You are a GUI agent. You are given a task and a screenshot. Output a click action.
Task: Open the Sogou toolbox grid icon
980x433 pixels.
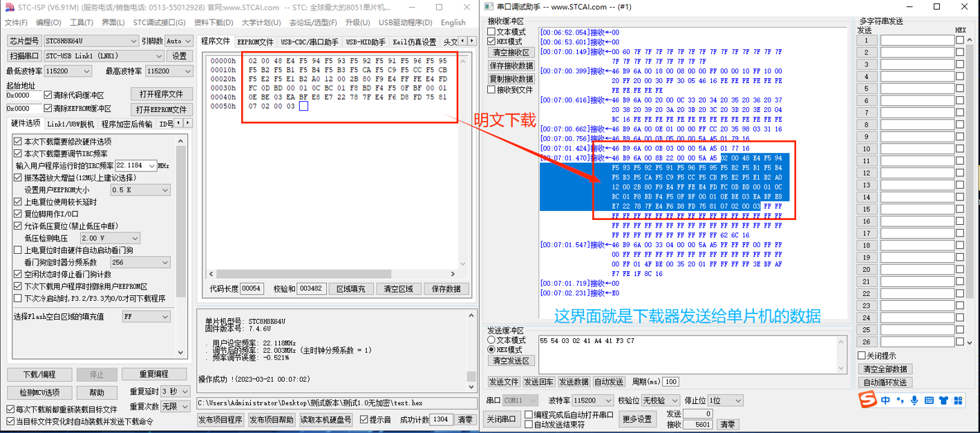(959, 400)
